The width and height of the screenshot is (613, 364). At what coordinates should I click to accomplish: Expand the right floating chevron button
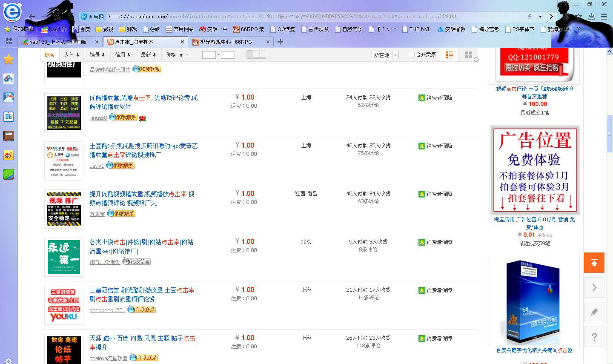pyautogui.click(x=594, y=288)
